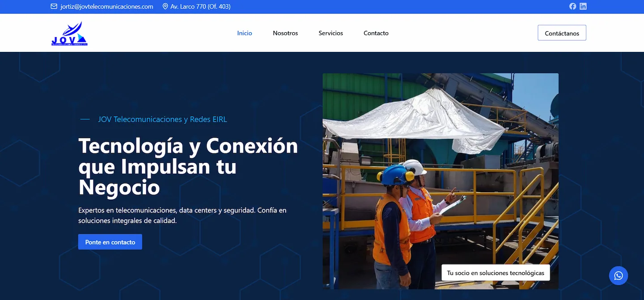
Task: Click the 'Expertos en telecomunicaciones' description paragraph
Action: pos(182,215)
